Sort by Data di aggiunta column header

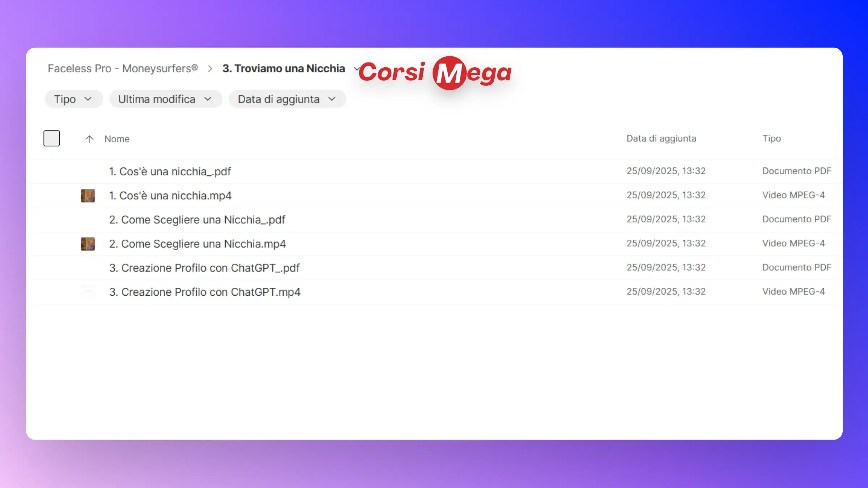[x=661, y=138]
